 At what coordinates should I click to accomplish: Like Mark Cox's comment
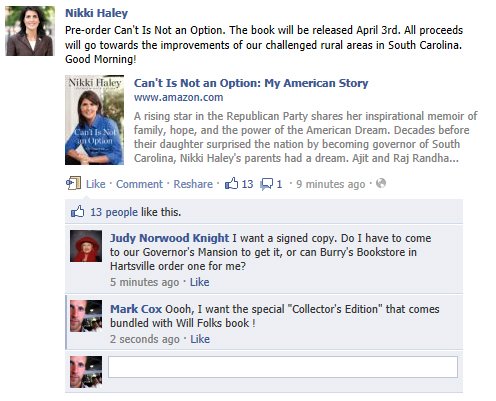tap(200, 339)
